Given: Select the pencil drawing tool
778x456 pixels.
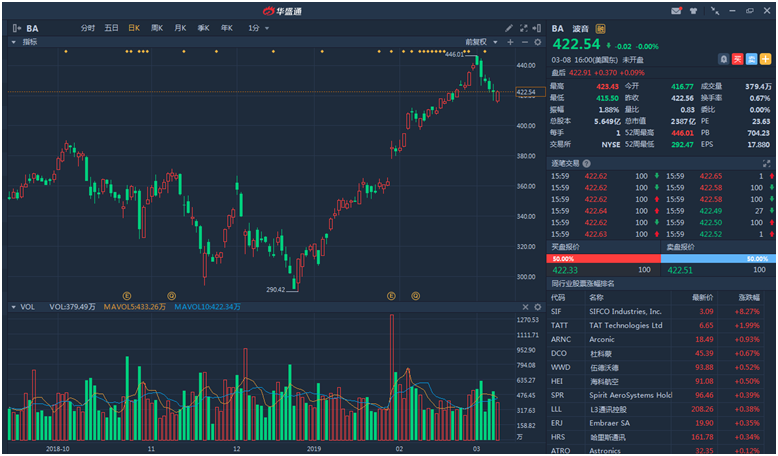Looking at the screenshot, I should (x=509, y=28).
